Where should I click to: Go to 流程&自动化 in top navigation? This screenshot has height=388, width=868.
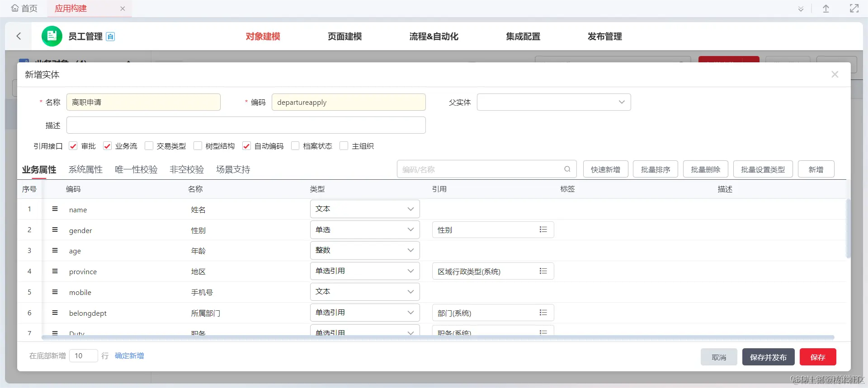434,37
